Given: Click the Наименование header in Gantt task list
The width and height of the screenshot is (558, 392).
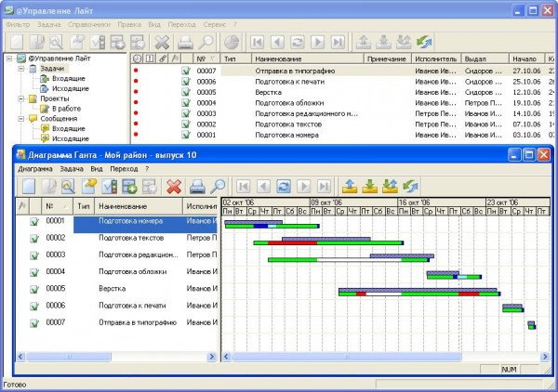Looking at the screenshot, I should [139, 206].
